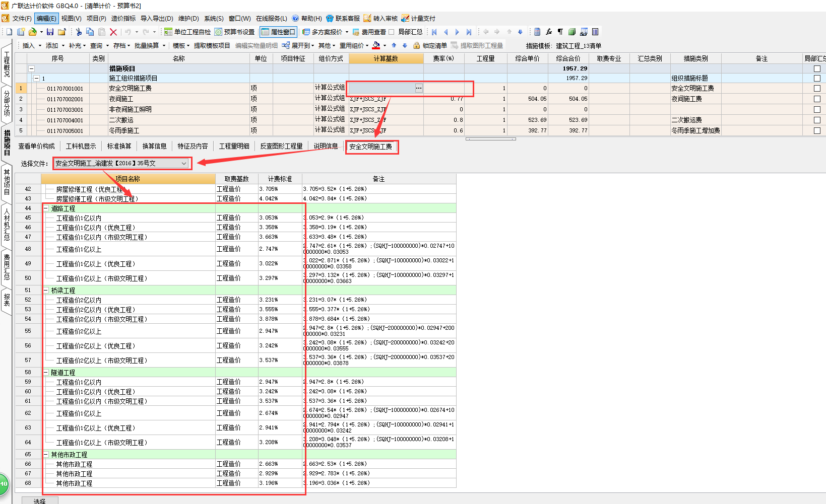Screen dimensions: 826x504
Task: Open the 费用汇总 side tab
Action: pos(7,267)
